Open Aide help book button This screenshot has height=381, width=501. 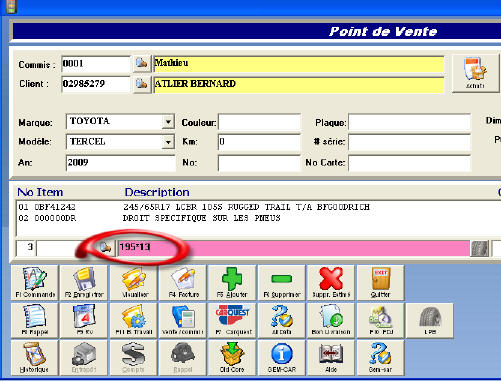tap(331, 358)
